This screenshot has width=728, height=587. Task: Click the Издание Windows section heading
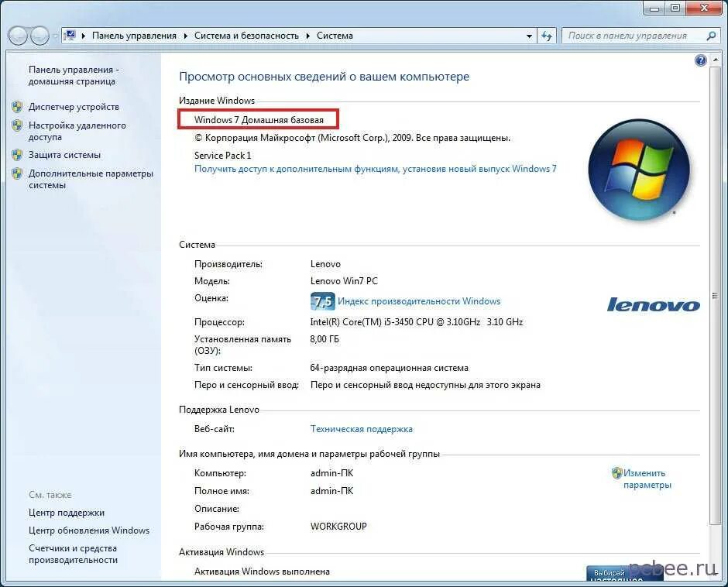pos(217,101)
